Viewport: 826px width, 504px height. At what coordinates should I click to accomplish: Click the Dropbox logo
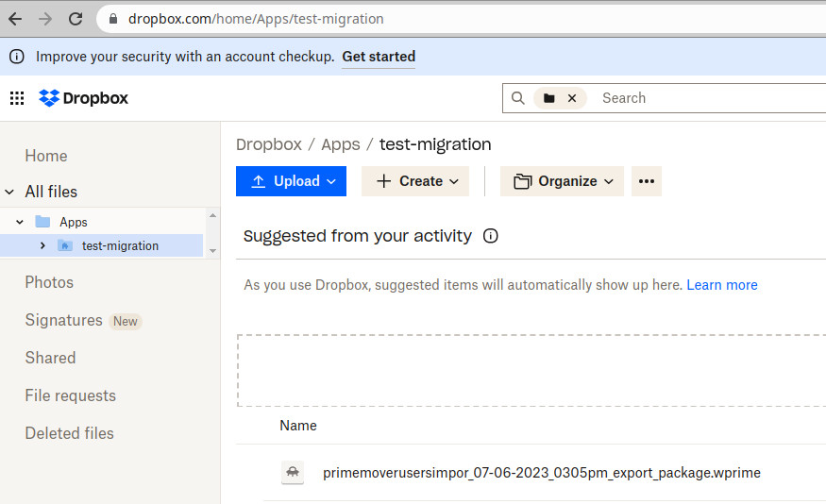[83, 98]
